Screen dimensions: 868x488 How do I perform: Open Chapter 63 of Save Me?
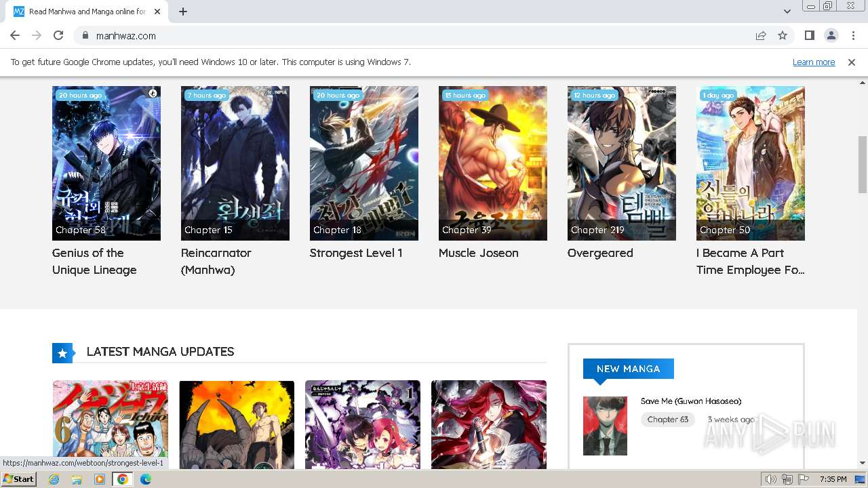tap(668, 420)
